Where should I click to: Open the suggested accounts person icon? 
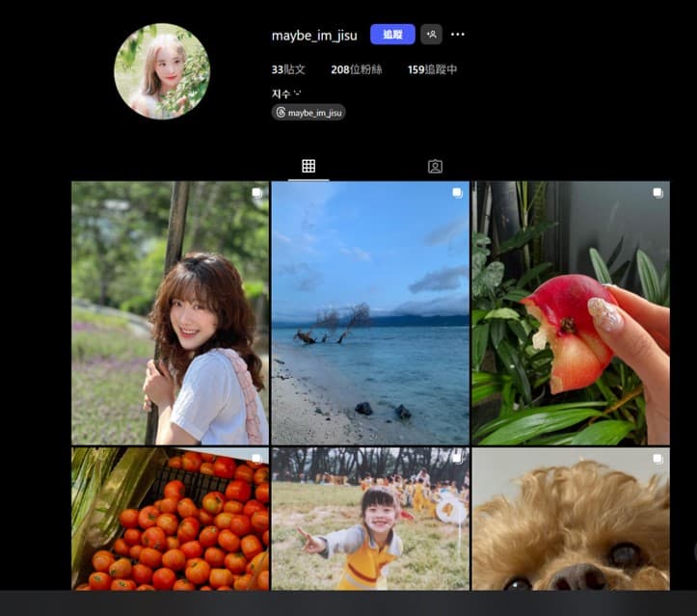431,35
